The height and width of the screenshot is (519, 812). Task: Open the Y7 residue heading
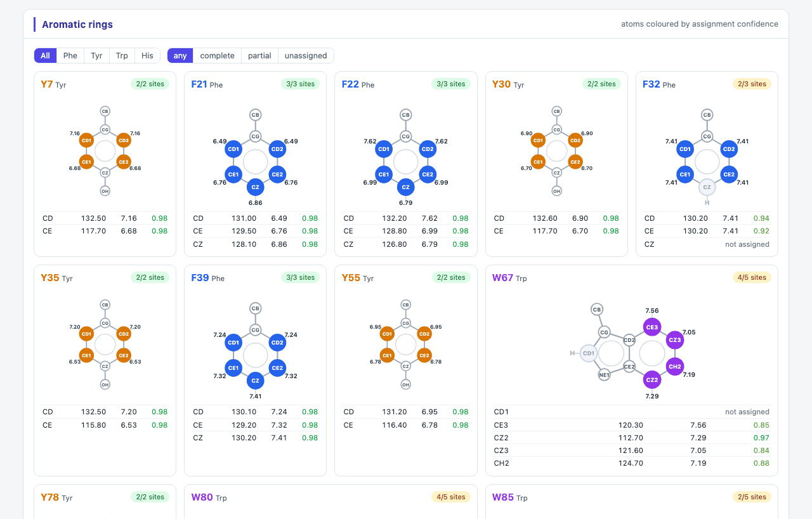[47, 84]
